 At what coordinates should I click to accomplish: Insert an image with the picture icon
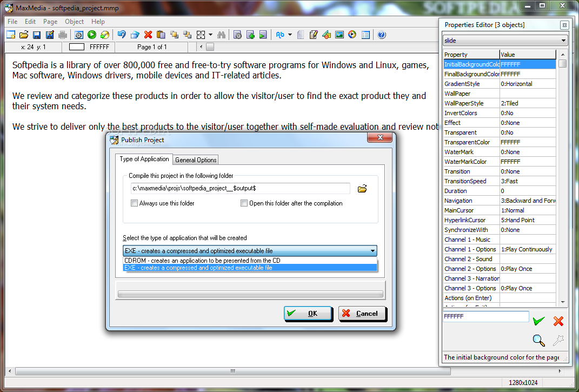point(340,35)
